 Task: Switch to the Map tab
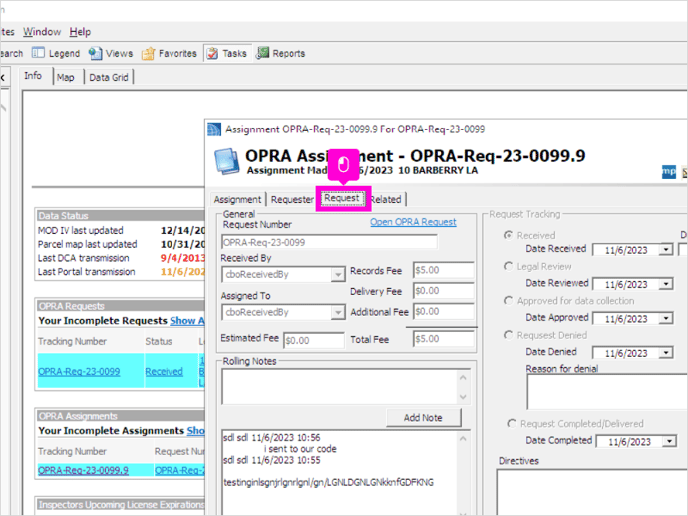[65, 77]
